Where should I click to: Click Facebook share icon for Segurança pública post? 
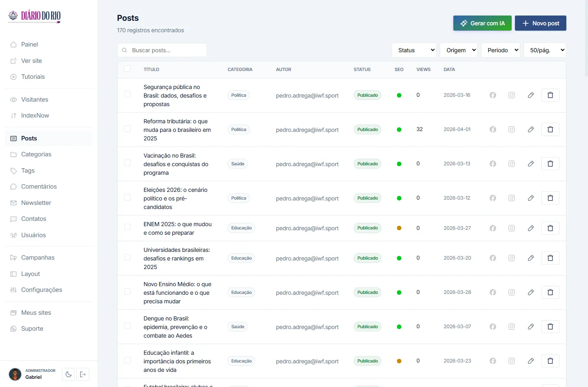pyautogui.click(x=493, y=95)
